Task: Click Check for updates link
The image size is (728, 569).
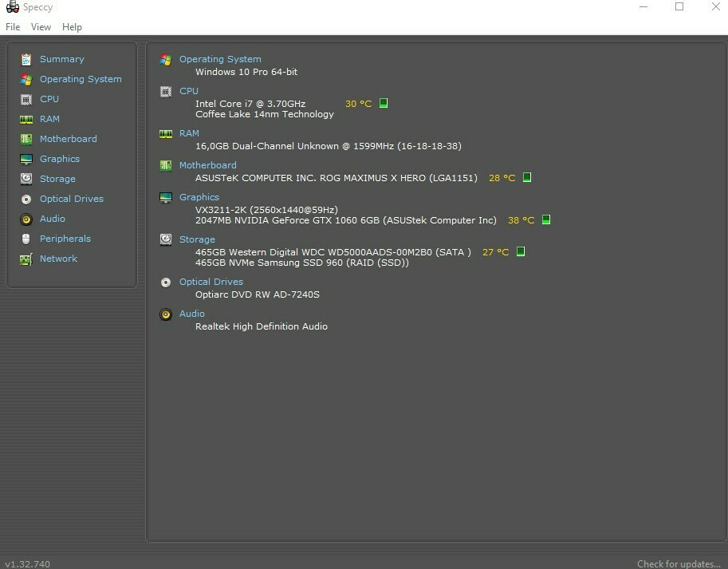Action: point(679,563)
